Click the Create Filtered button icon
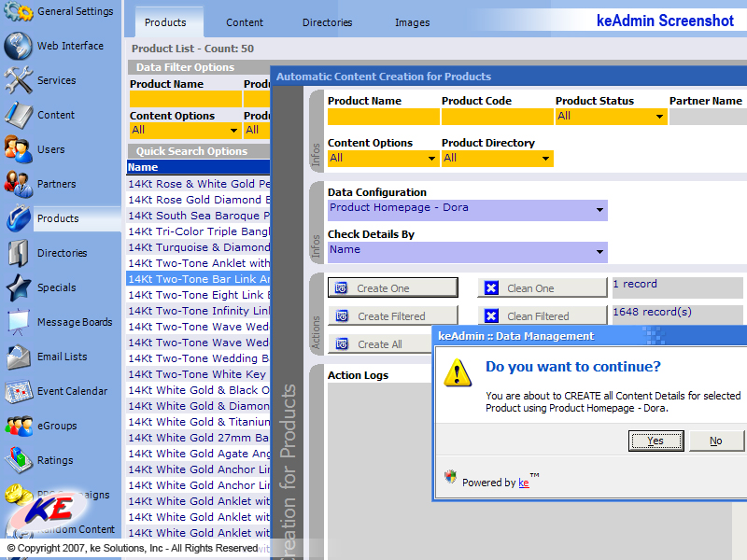 (342, 316)
